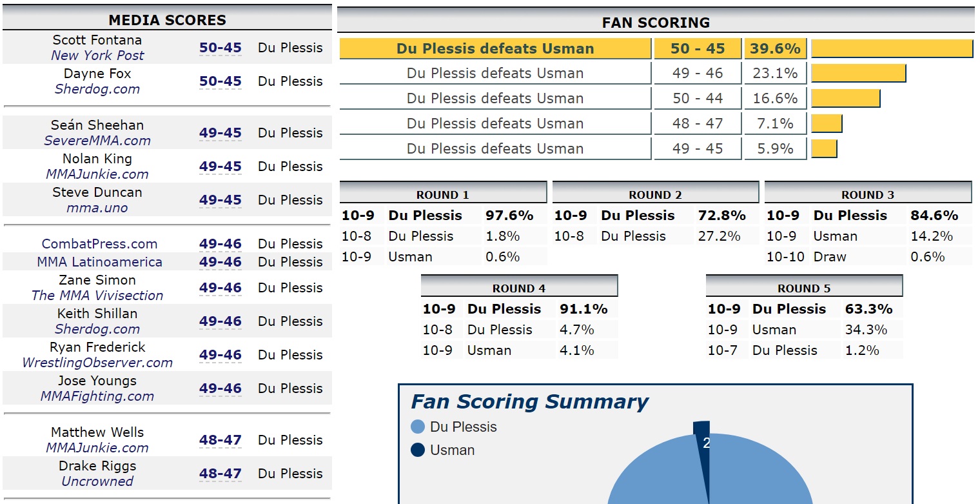Click Matthew Wells' 48-47 score
This screenshot has width=980, height=504.
click(220, 440)
